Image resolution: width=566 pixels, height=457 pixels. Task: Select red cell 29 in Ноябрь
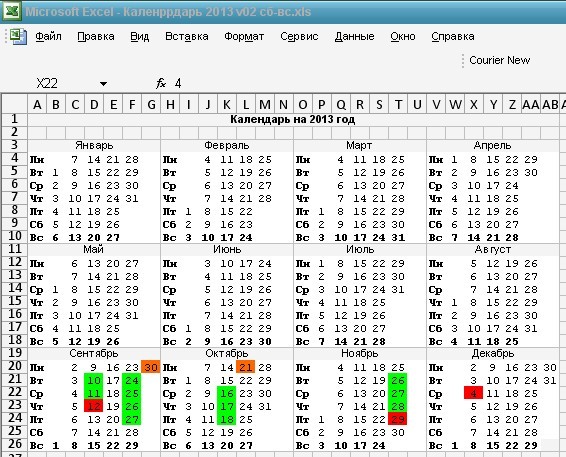(x=398, y=419)
